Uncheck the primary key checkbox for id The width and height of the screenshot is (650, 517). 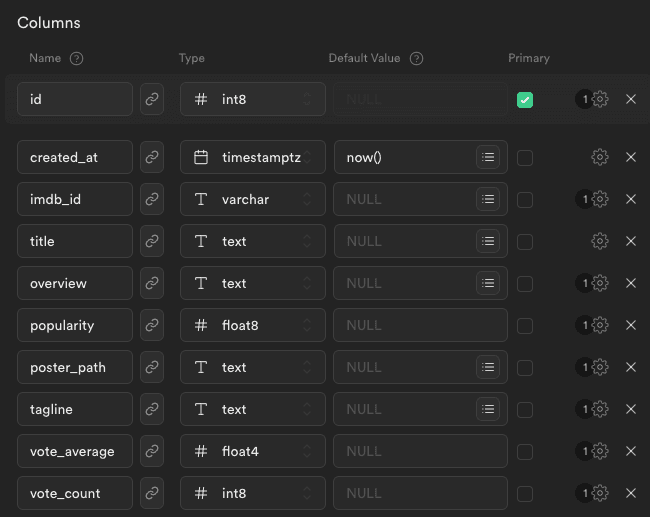(x=525, y=99)
